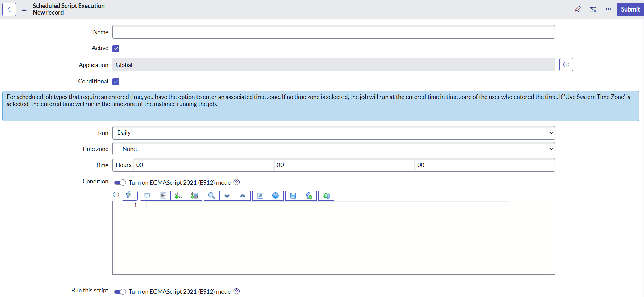Screen dimensions: 644x297
Task: Uncheck the Conditional checkbox
Action: pos(116,82)
